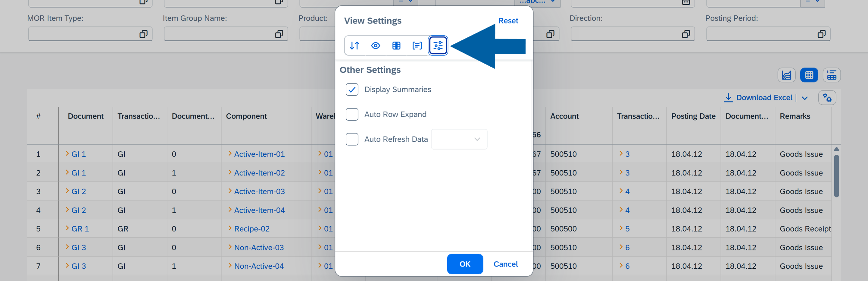The height and width of the screenshot is (281, 868).
Task: Select the group settings table icon
Action: pyautogui.click(x=396, y=45)
